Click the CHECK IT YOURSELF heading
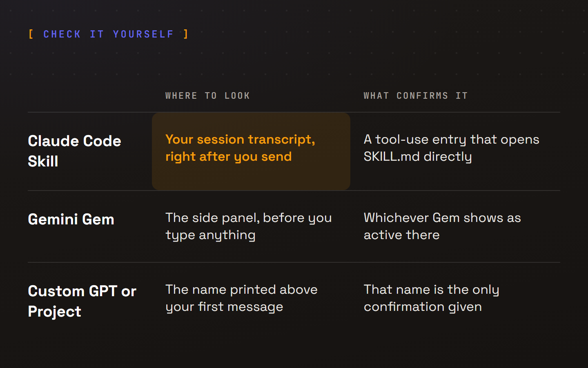 click(x=109, y=34)
